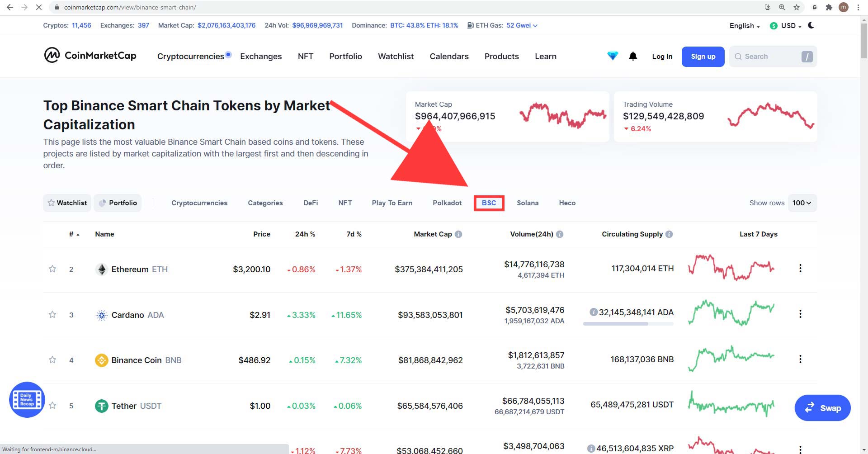
Task: Add Cardano to watchlist star
Action: tap(52, 315)
